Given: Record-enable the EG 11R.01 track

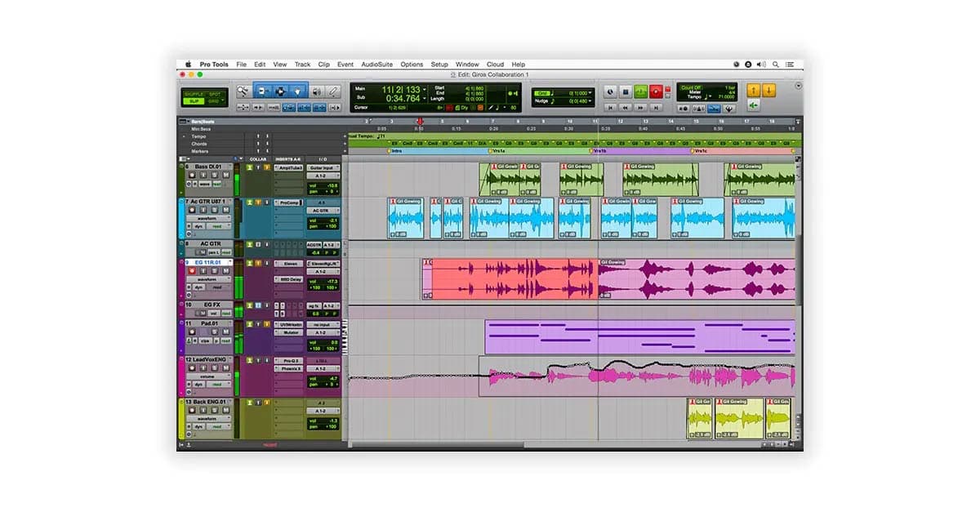Looking at the screenshot, I should click(193, 272).
